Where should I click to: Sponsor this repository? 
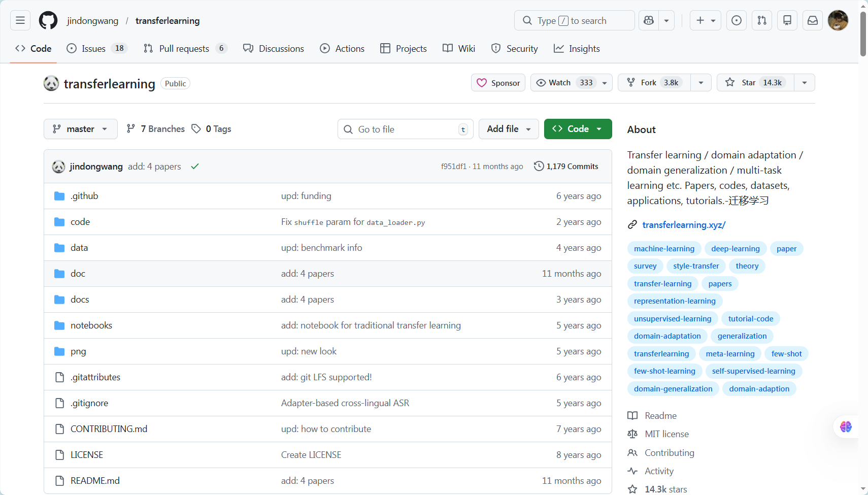(x=498, y=83)
